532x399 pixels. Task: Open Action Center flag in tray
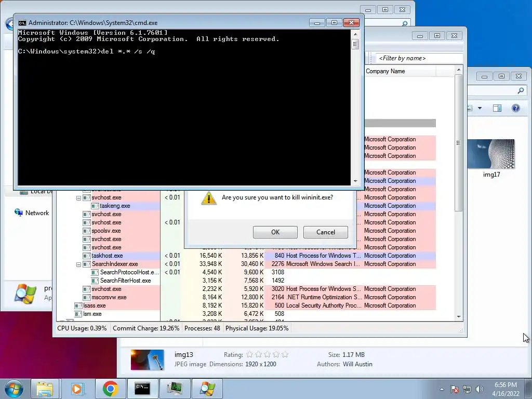click(x=455, y=389)
